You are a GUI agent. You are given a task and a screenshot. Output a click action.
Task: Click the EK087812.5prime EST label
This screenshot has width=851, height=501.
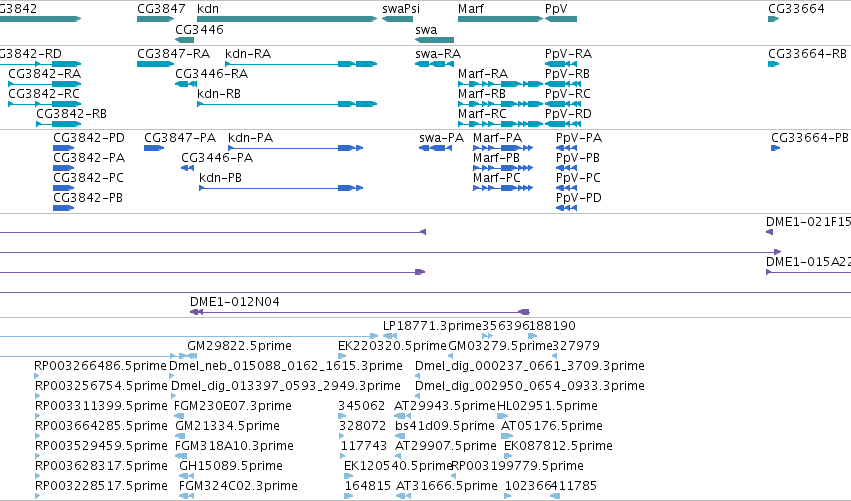(x=558, y=446)
